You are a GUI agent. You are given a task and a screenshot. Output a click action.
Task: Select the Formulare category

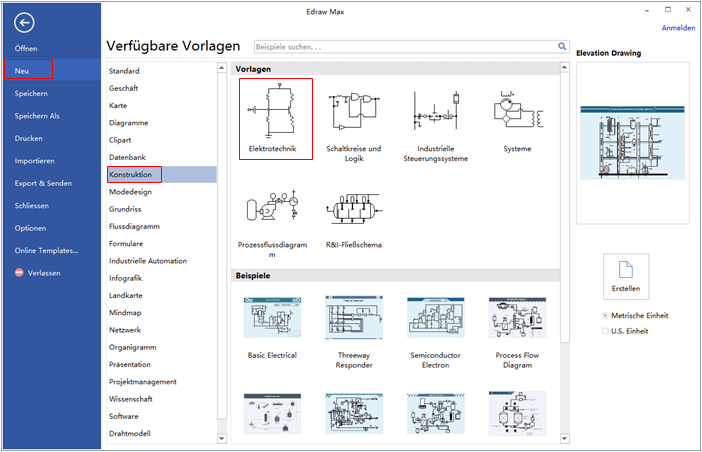[x=126, y=243]
